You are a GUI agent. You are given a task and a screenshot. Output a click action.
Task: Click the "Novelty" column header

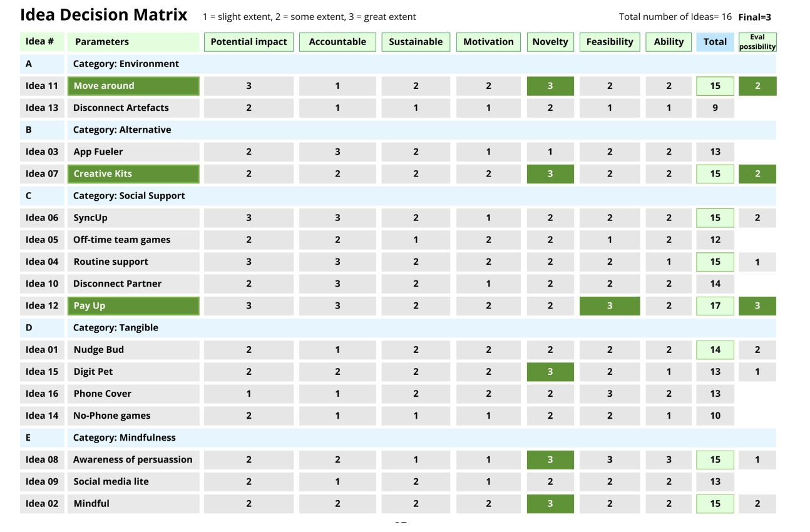pos(550,42)
